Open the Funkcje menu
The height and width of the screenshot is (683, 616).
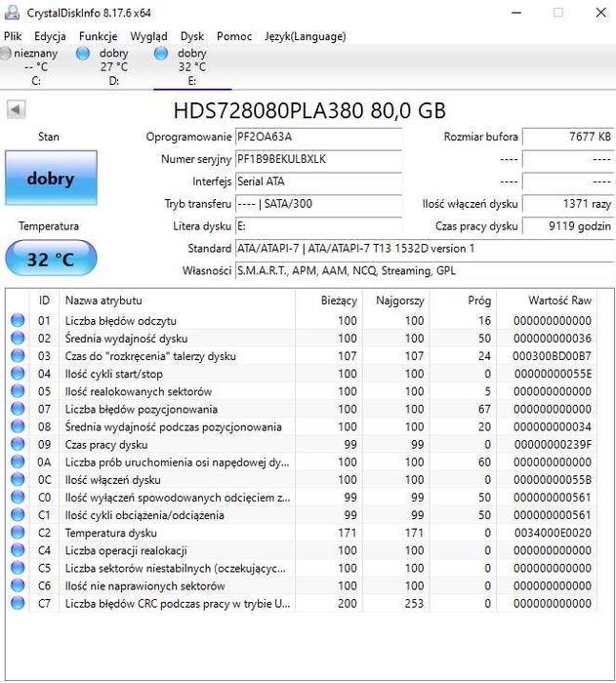98,36
